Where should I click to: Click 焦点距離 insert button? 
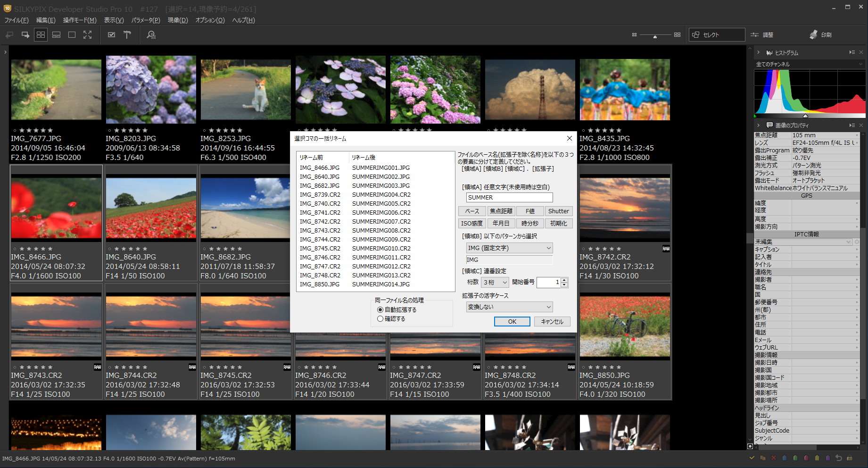501,211
